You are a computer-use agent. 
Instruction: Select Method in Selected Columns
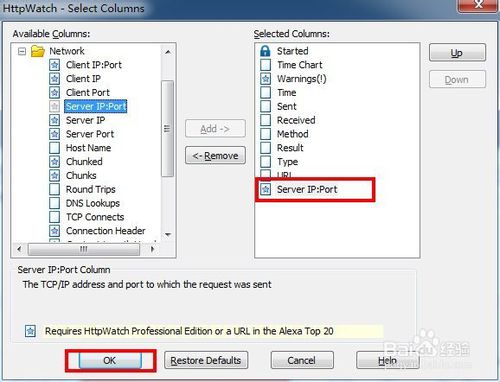[x=293, y=134]
